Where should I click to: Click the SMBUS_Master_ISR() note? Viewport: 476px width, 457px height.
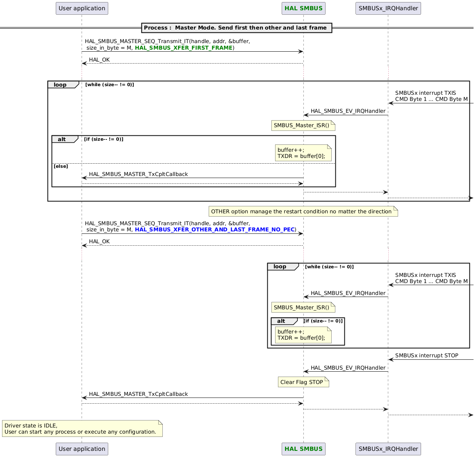tap(303, 126)
